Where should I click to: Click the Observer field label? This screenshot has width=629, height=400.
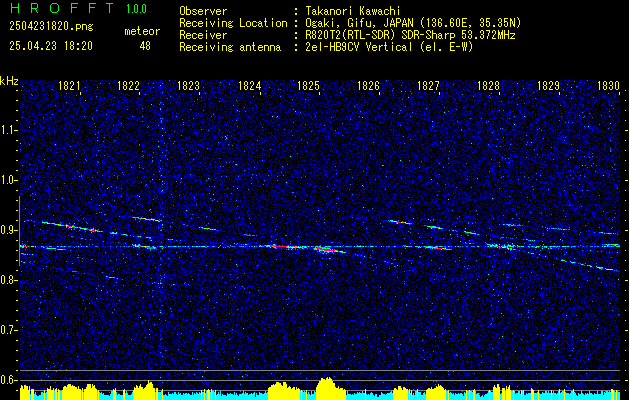coord(203,11)
